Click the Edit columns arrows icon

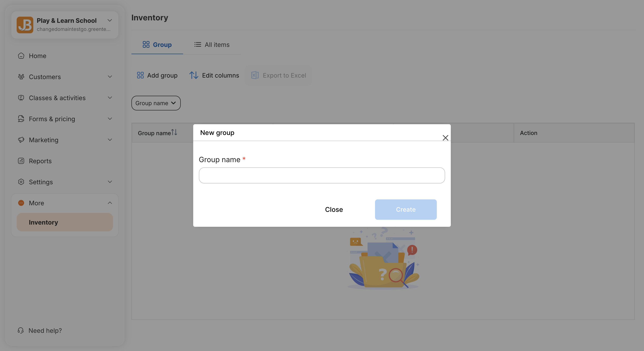tap(194, 75)
